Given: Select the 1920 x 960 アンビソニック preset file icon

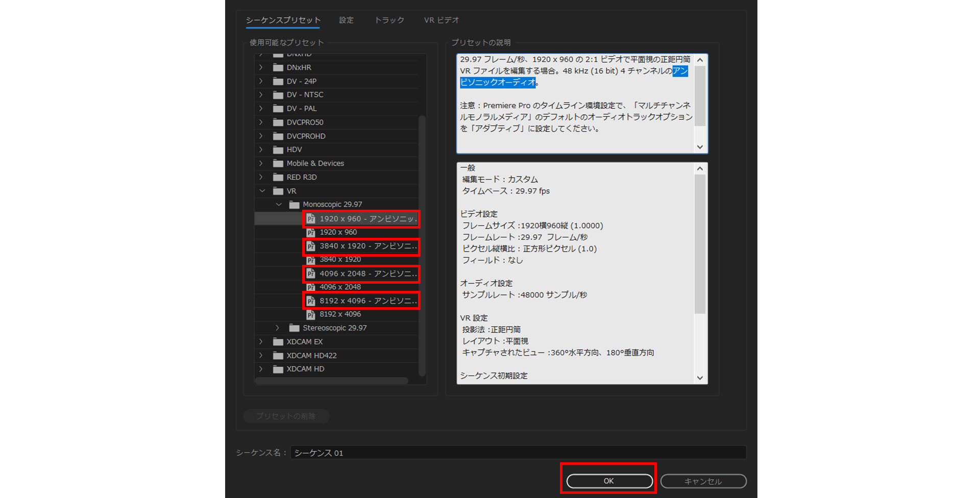Looking at the screenshot, I should point(311,219).
